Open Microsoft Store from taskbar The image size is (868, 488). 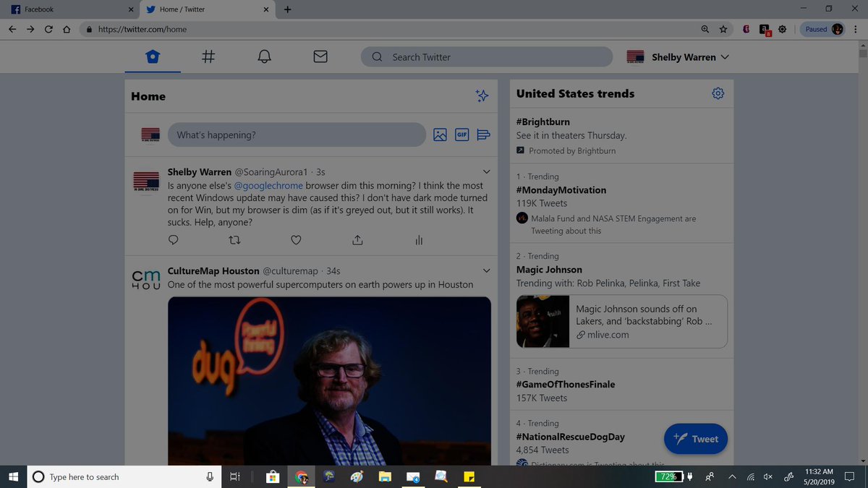tap(273, 476)
